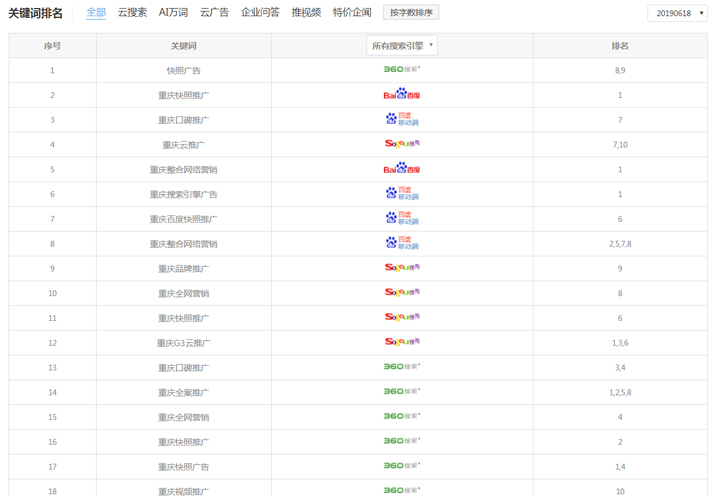720x496 pixels.
Task: Click the Baidu logo in row 5
Action: [402, 168]
